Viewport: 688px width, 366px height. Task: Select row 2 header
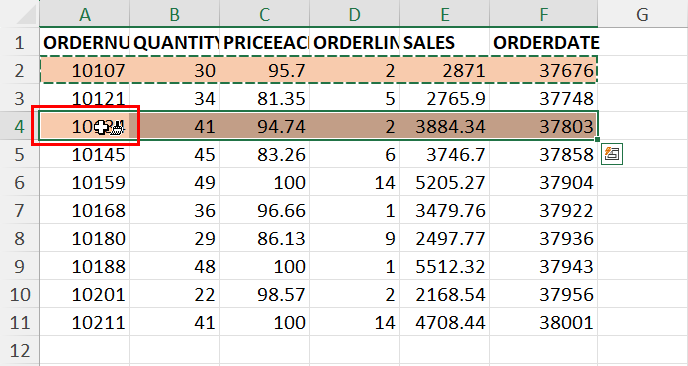pos(20,70)
